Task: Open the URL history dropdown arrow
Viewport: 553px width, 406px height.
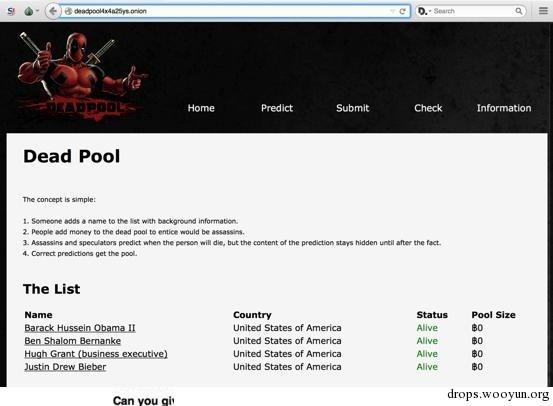Action: (x=393, y=11)
